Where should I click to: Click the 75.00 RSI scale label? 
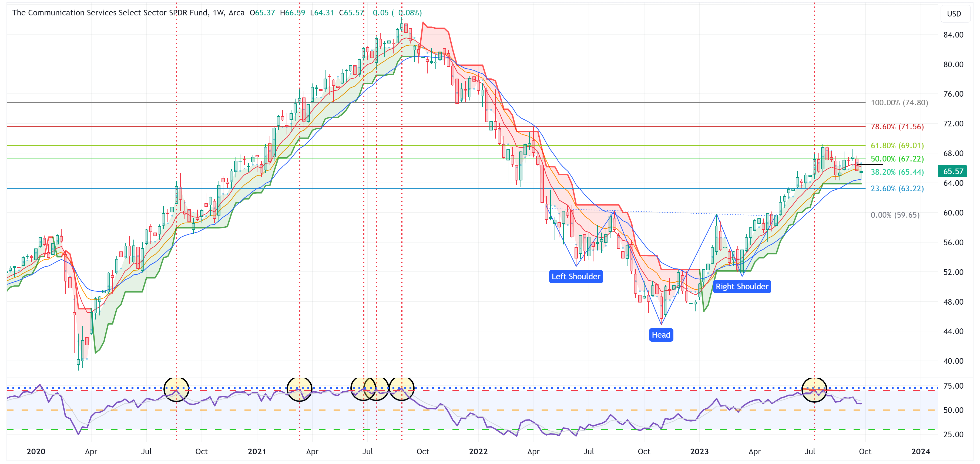pos(953,386)
